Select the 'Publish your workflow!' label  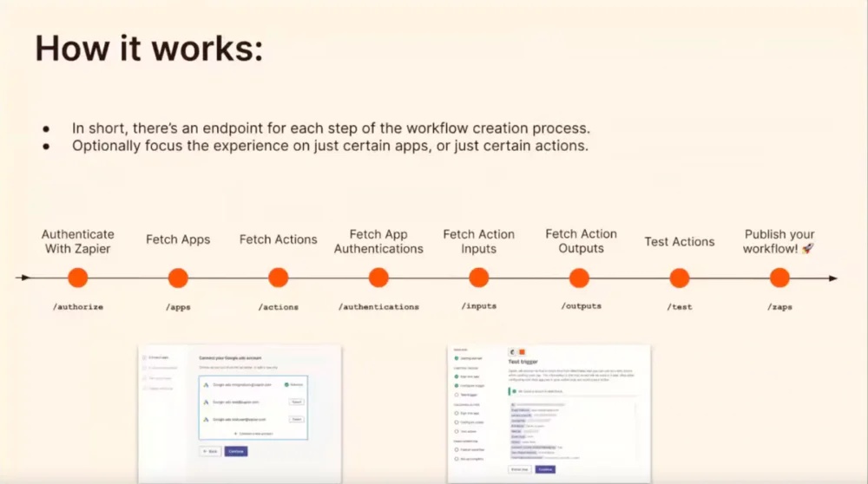(x=779, y=242)
